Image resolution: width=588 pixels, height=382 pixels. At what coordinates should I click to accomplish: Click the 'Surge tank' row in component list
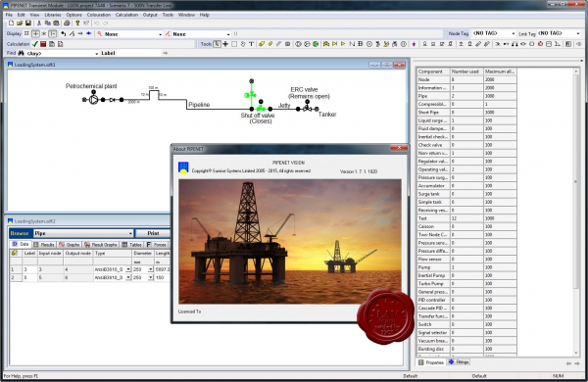pos(466,194)
